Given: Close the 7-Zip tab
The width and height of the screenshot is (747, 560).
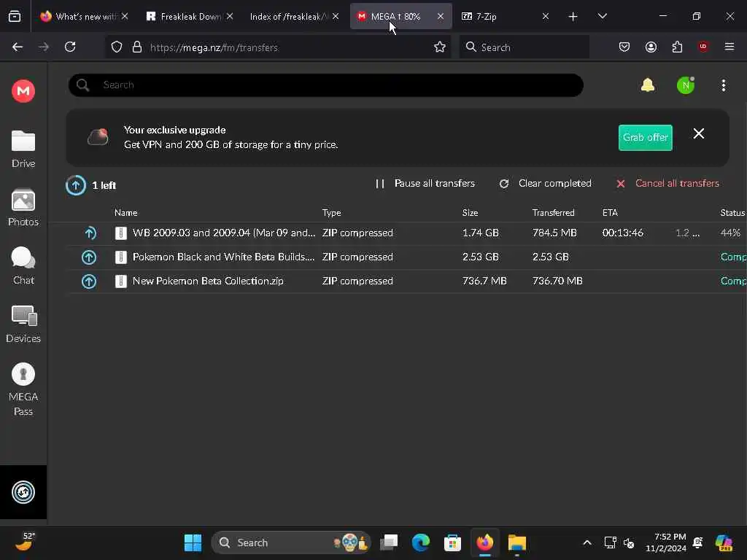Looking at the screenshot, I should 546,17.
